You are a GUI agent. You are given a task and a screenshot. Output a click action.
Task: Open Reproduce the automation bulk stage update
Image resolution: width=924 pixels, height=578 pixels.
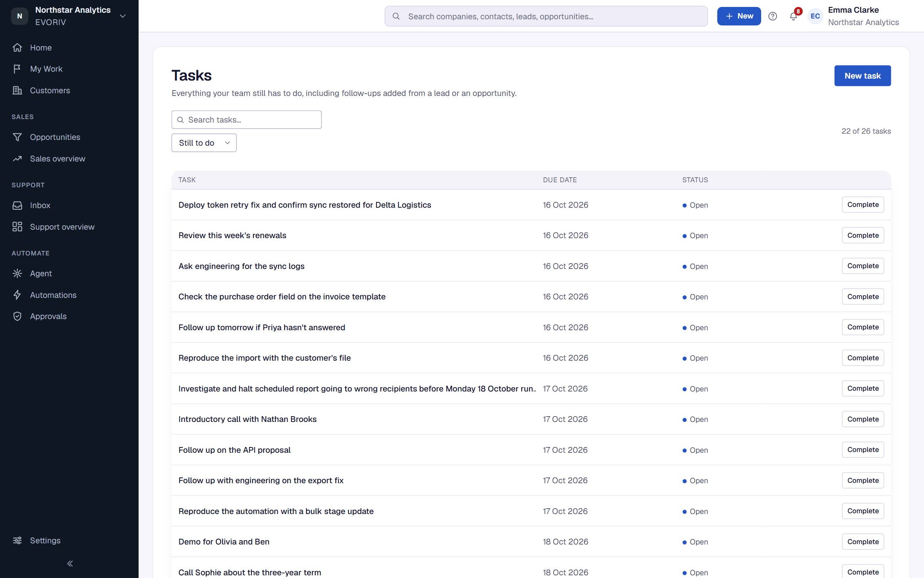click(276, 511)
